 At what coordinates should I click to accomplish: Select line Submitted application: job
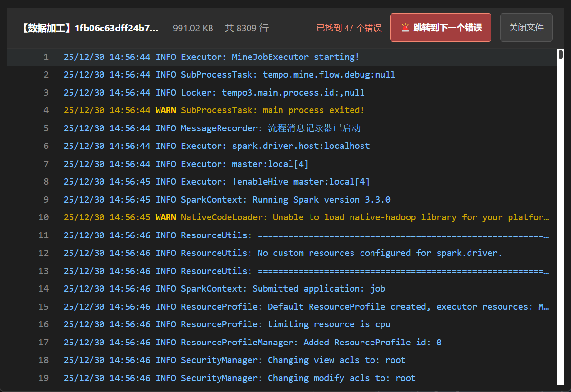(x=282, y=289)
